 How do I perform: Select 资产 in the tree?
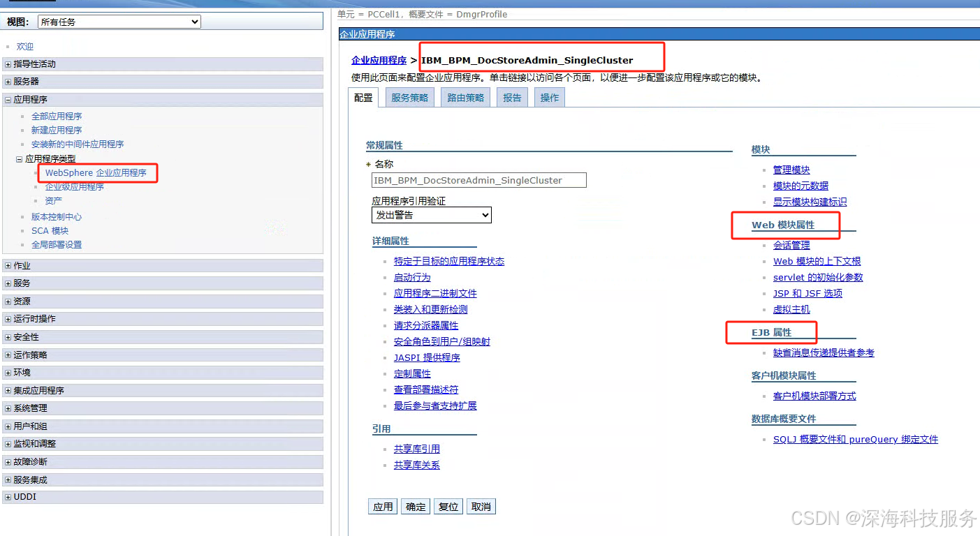[x=54, y=201]
